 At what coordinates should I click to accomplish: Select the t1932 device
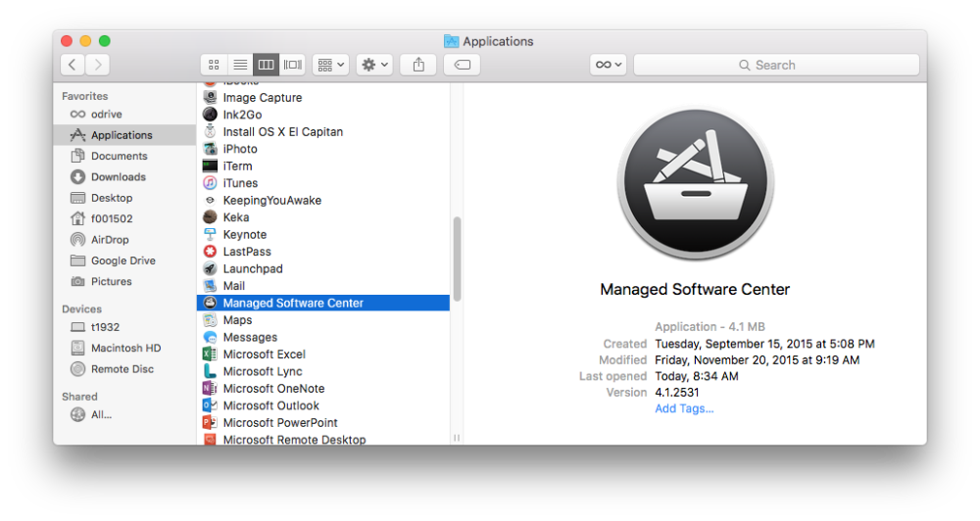pyautogui.click(x=124, y=327)
